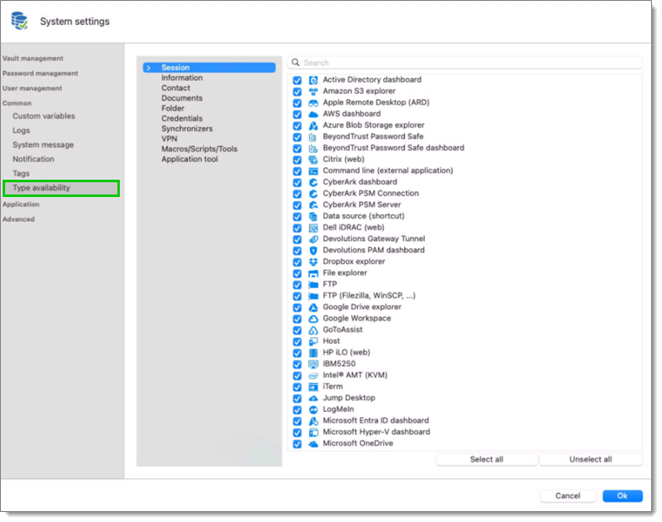
Task: Click the Apple Remote Desktop binoculars icon
Action: click(313, 103)
